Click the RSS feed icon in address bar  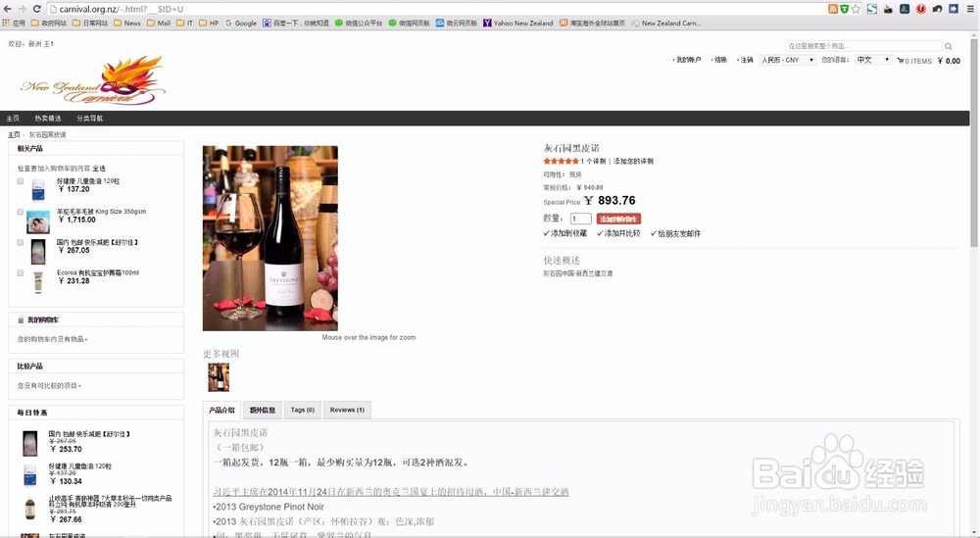click(x=832, y=9)
